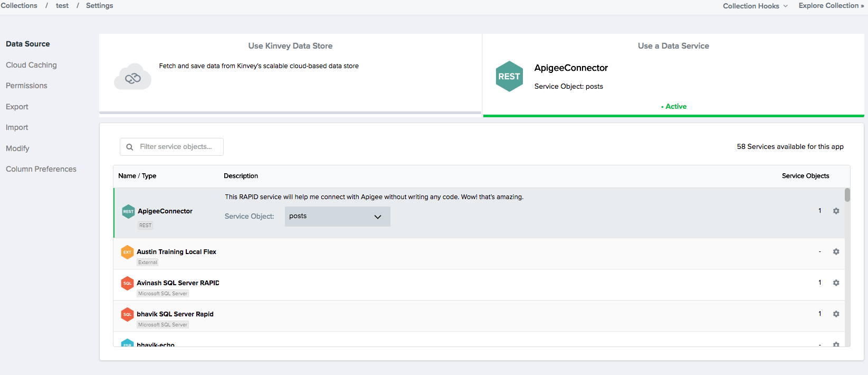Viewport: 868px width, 375px height.
Task: Click the Explore Collection link
Action: (831, 6)
